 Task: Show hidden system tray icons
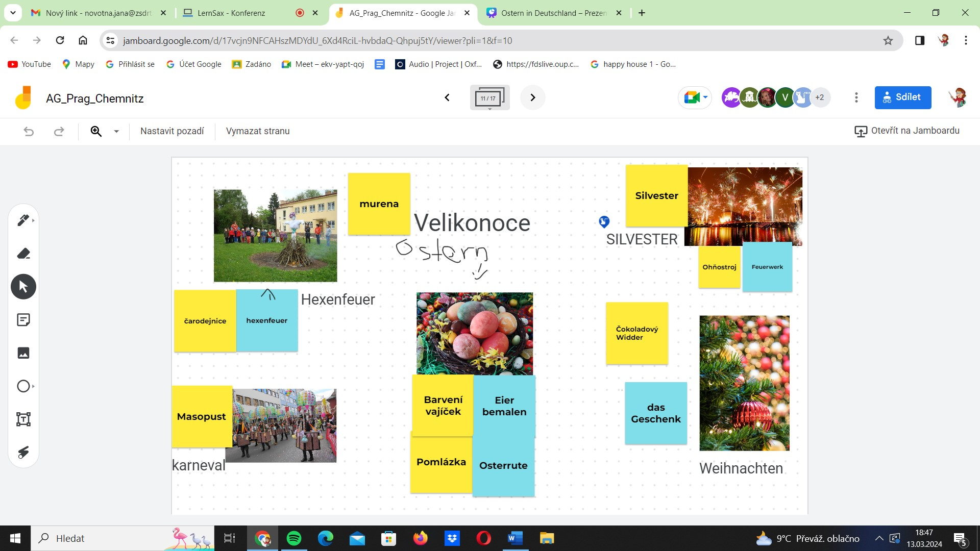click(879, 538)
